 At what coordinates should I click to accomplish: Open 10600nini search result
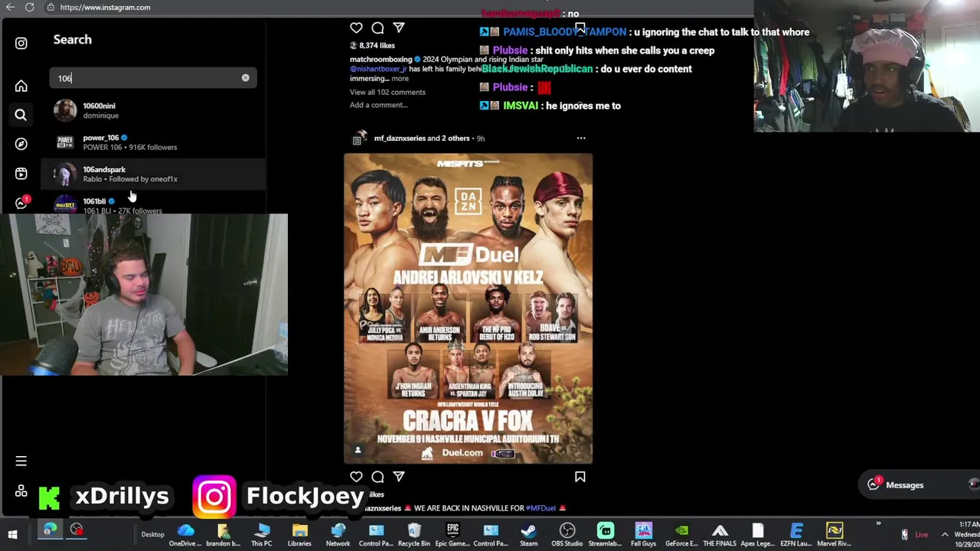pyautogui.click(x=153, y=111)
